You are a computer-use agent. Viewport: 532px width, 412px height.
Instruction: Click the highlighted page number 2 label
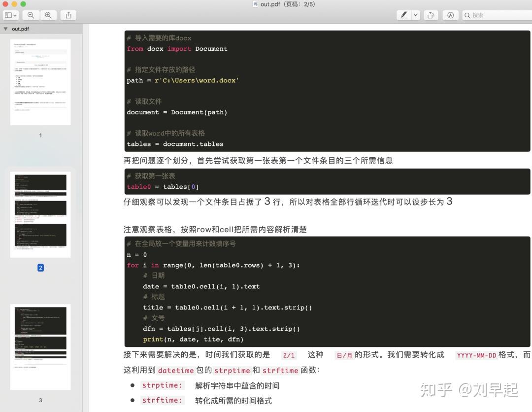40,268
